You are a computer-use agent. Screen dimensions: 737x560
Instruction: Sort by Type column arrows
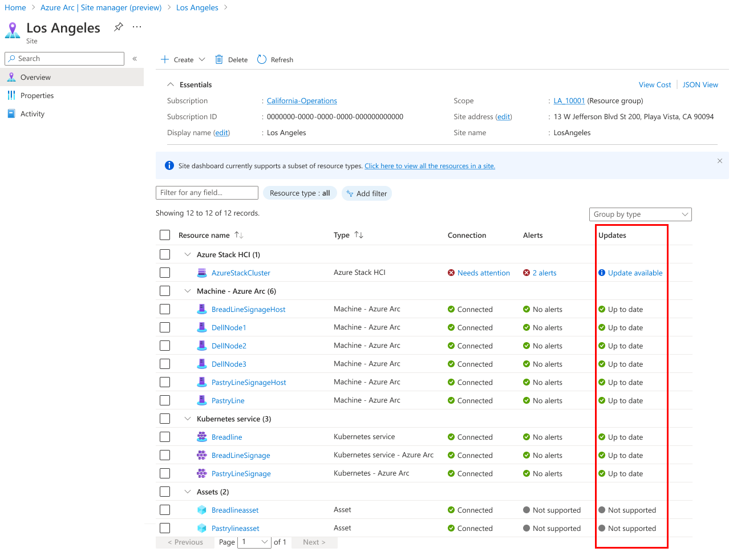pyautogui.click(x=359, y=235)
